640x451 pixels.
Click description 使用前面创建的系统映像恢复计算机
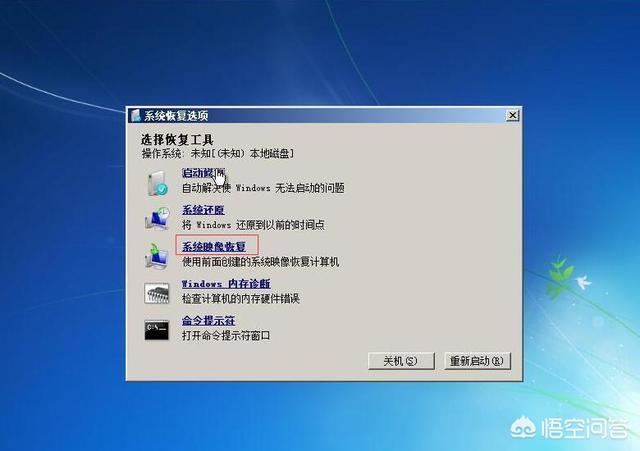click(x=260, y=262)
